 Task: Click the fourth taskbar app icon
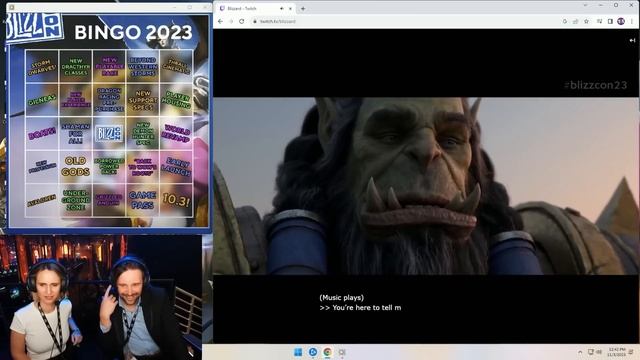(342, 352)
